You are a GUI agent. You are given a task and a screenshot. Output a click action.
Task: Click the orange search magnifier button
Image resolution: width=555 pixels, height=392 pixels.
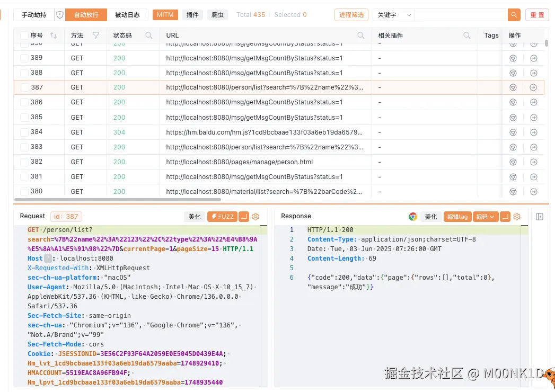coord(514,15)
